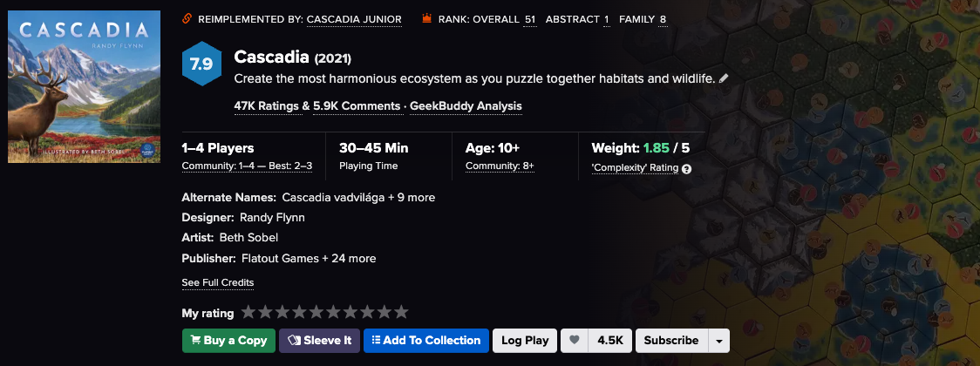Viewport: 980px width, 366px height.
Task: Open the Cascadia (2021) title link
Action: coord(292,58)
